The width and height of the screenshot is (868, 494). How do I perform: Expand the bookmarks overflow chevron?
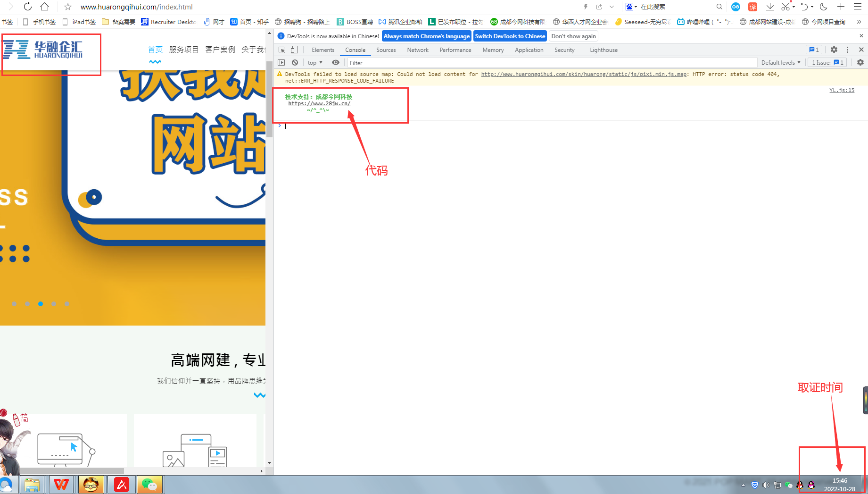(x=859, y=22)
